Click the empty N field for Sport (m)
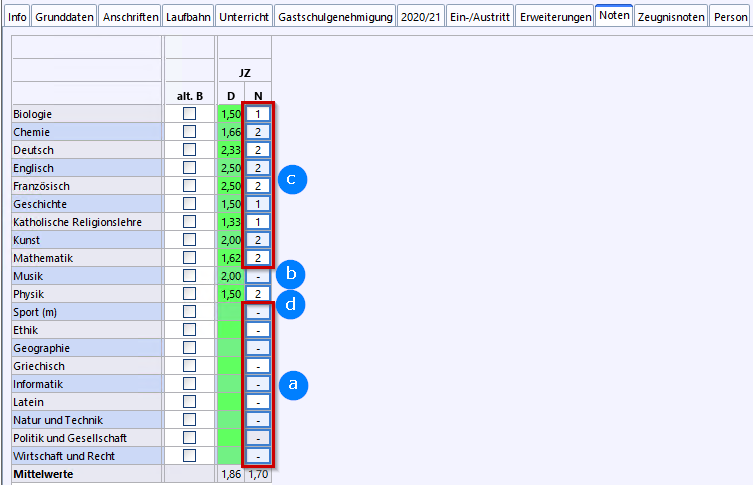Viewport: 753px width, 485px height. coord(258,312)
